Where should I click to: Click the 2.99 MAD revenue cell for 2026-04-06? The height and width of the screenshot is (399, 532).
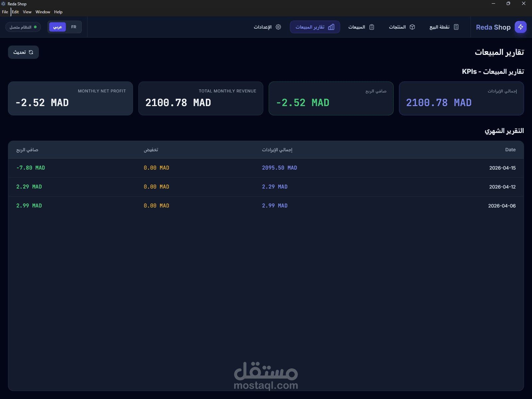point(275,206)
